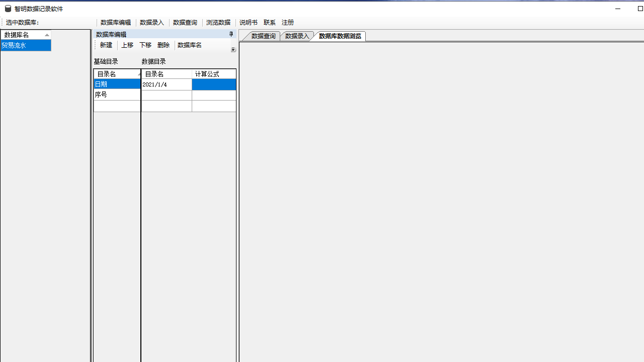Select the 日期 row in 基础目录
Image resolution: width=644 pixels, height=362 pixels.
(117, 84)
